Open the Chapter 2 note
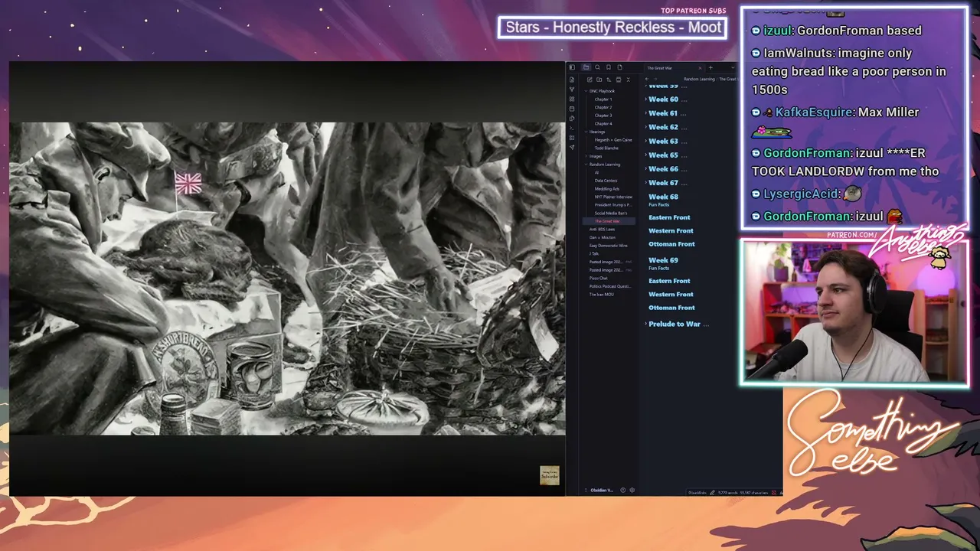The width and height of the screenshot is (980, 551). pyautogui.click(x=603, y=107)
